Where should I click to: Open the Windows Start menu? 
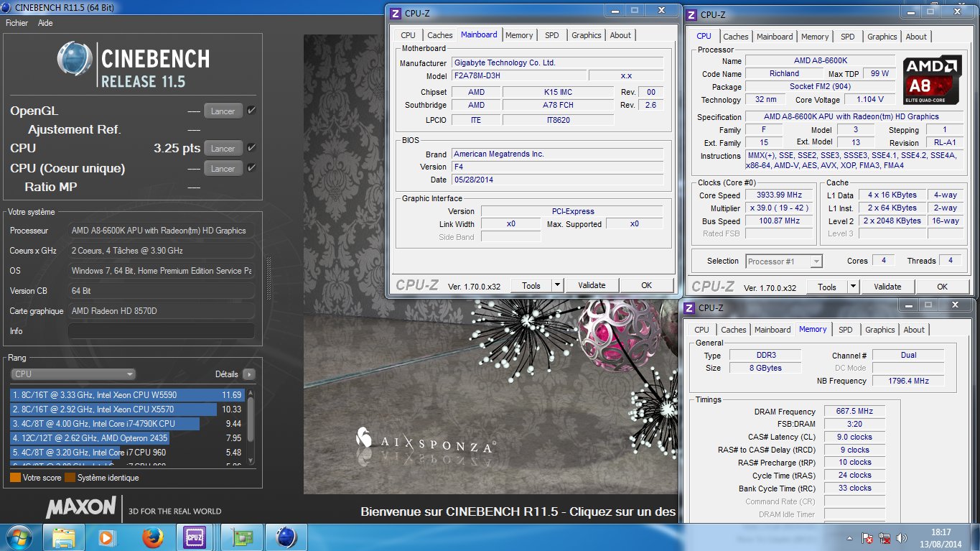18,537
